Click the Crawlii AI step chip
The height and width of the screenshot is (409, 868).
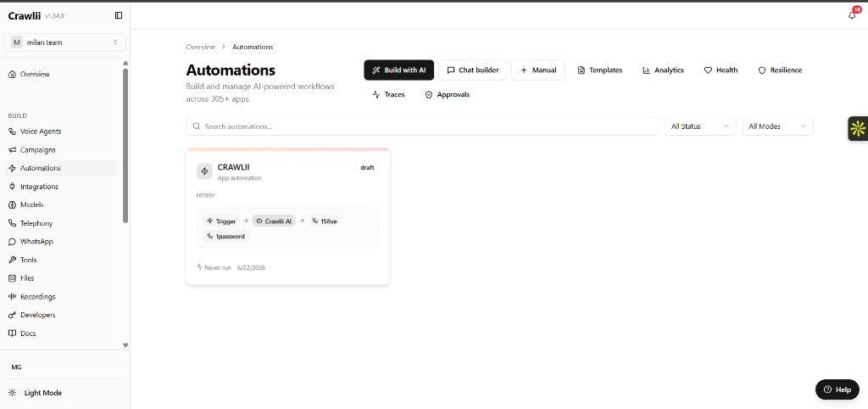point(274,221)
